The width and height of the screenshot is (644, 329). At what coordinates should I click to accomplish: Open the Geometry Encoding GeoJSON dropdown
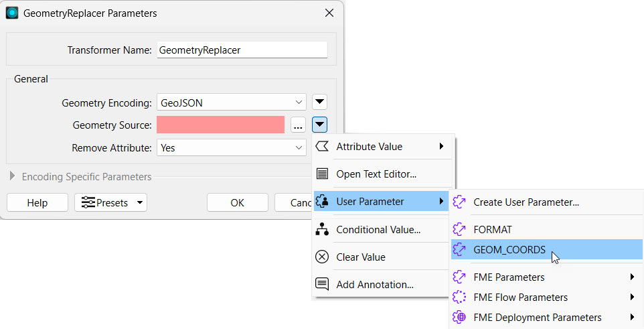[231, 103]
